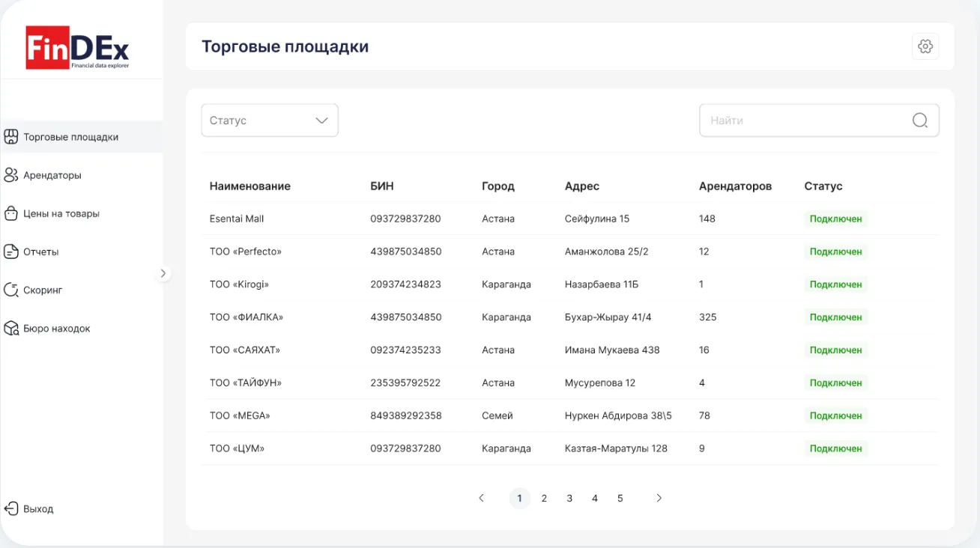980x548 pixels.
Task: Go to page 3 of results
Action: pos(569,499)
